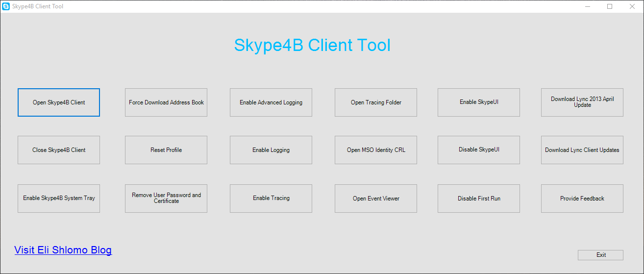644x274 pixels.
Task: Visit Eli Shlomo Blog link
Action: (x=63, y=250)
